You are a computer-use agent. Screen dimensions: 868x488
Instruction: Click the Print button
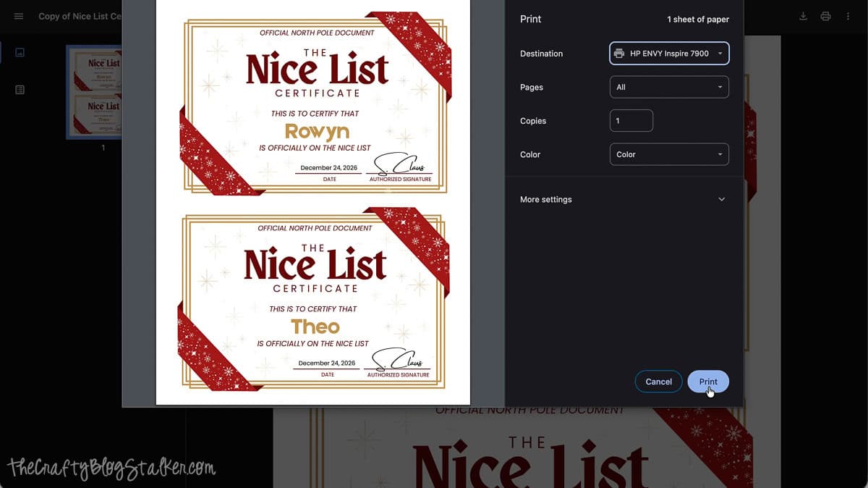(x=708, y=382)
